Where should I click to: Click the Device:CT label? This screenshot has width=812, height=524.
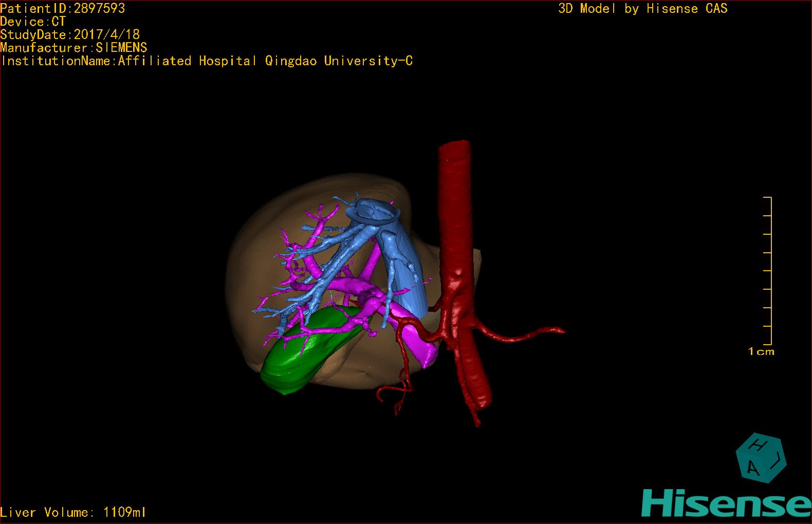[x=33, y=22]
